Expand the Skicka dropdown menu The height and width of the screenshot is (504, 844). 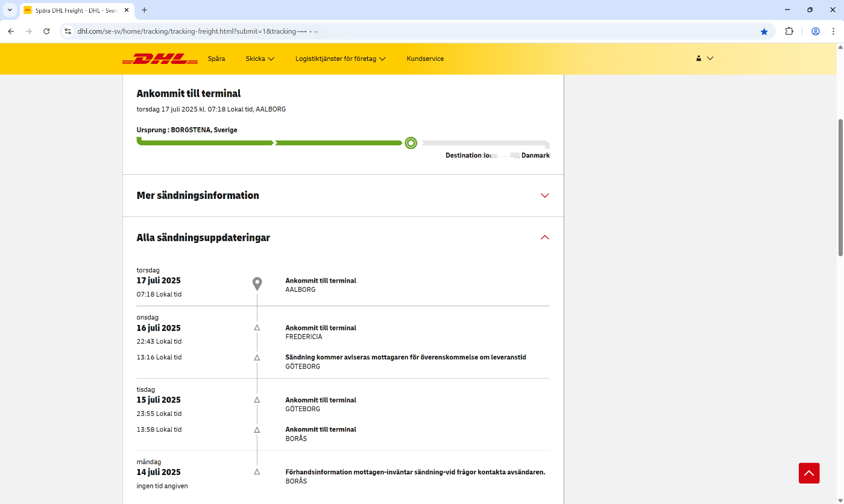(260, 58)
